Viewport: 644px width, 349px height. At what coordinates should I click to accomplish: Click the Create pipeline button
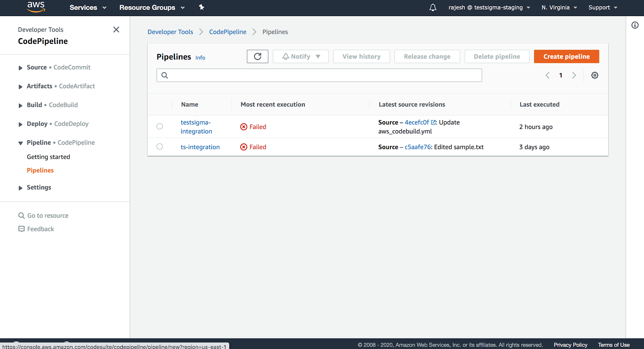[566, 56]
